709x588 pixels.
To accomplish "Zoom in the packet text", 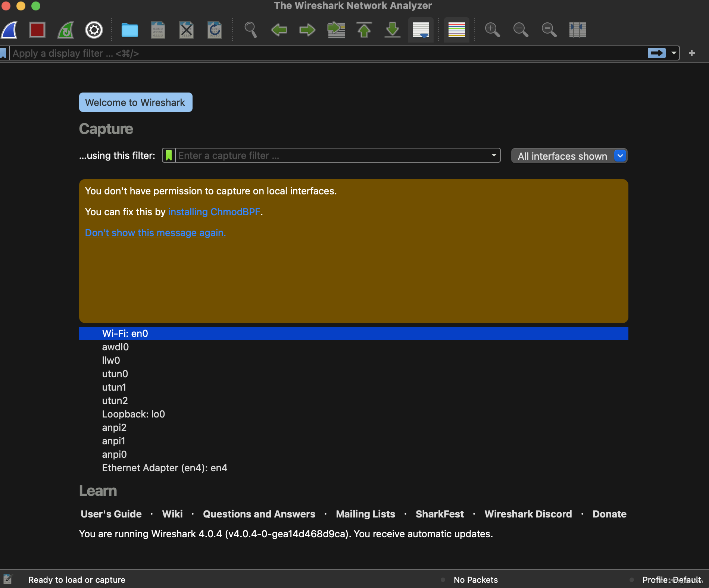I will click(x=493, y=30).
